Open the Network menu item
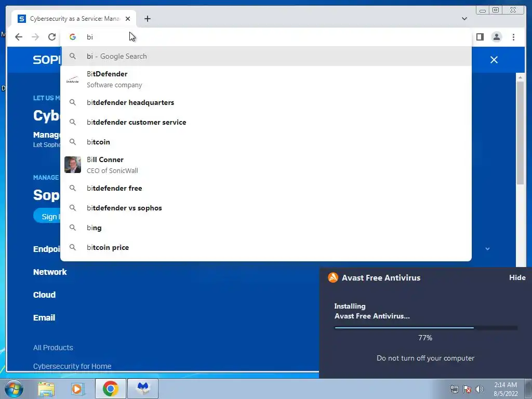The width and height of the screenshot is (532, 399). point(50,272)
